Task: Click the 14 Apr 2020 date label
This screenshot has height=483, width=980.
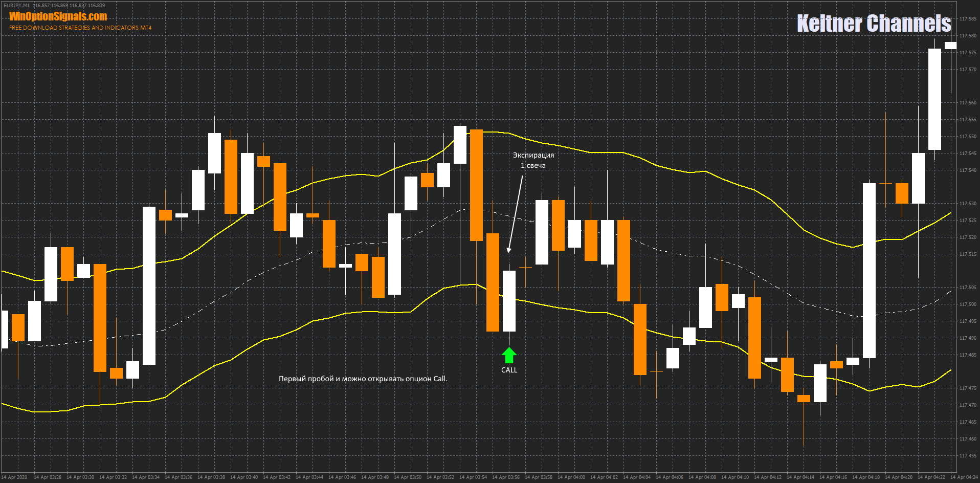Action: tap(14, 477)
